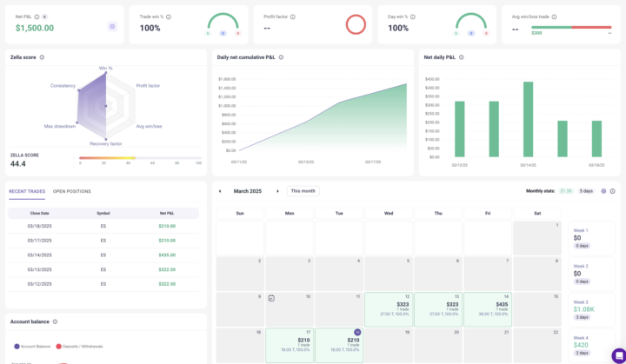Image resolution: width=626 pixels, height=364 pixels.
Task: Toggle the Deposits / Withdrawals legend series
Action: click(80, 346)
